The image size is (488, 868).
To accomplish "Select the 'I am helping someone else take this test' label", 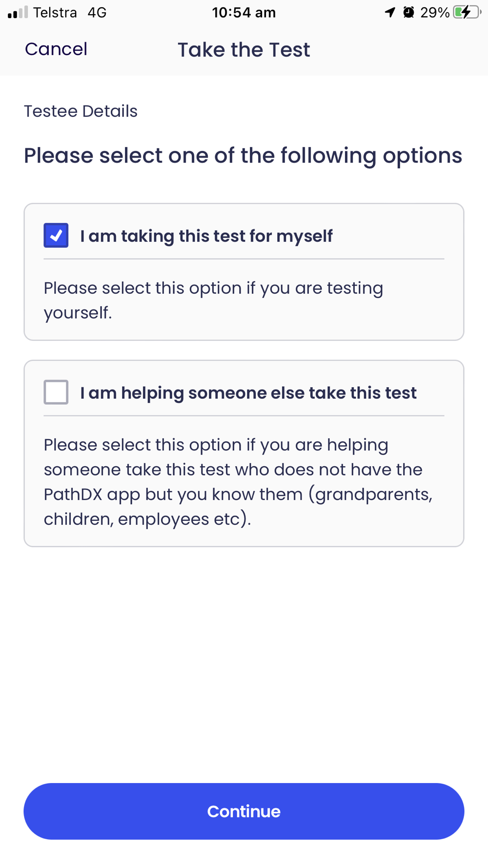I will pos(248,393).
